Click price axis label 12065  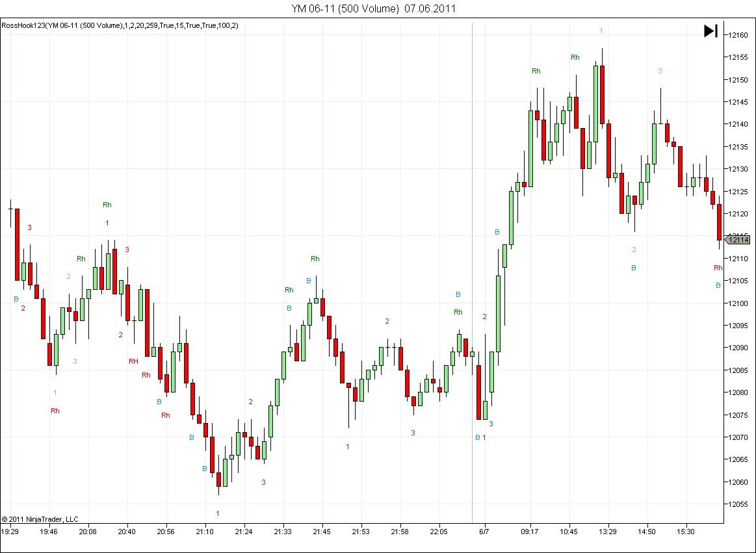738,459
